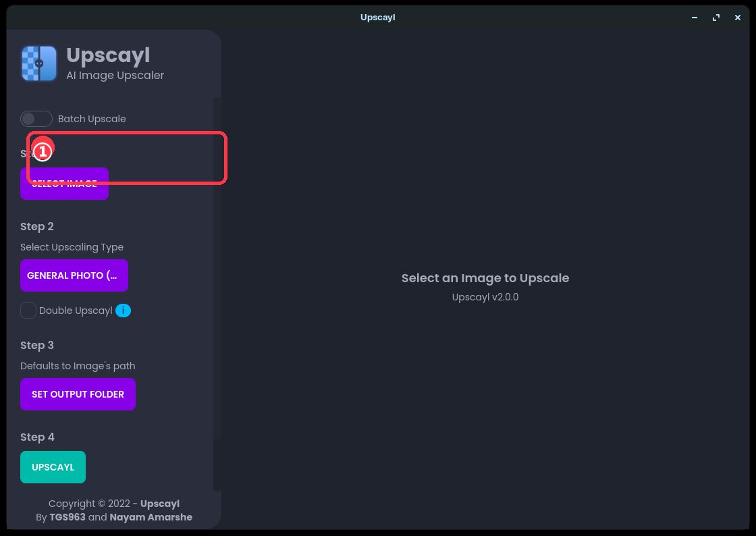Image resolution: width=756 pixels, height=536 pixels.
Task: Click the Upscayl app logo icon
Action: (39, 63)
